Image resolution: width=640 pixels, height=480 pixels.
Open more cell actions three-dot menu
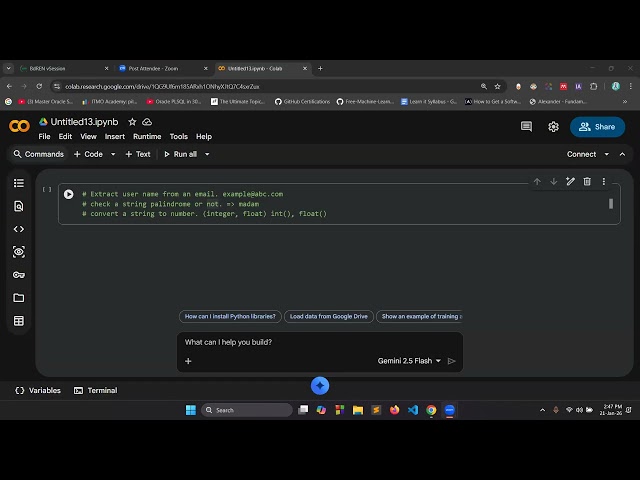604,182
